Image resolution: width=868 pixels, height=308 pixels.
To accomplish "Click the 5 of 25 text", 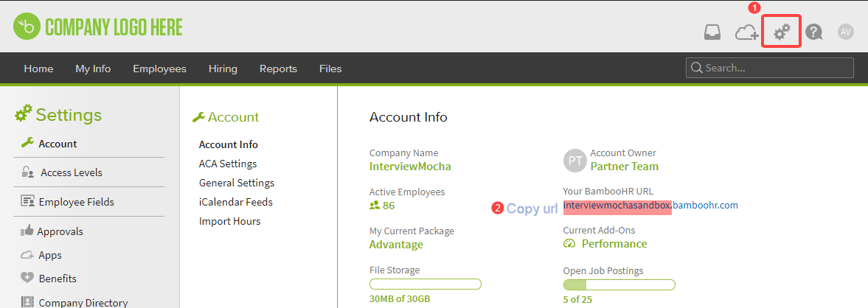I will coord(578,300).
